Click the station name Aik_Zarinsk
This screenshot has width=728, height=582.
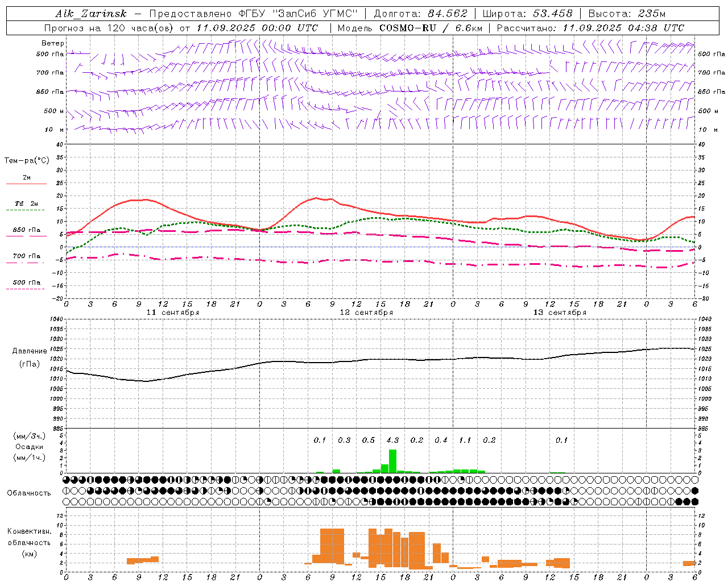pos(91,14)
